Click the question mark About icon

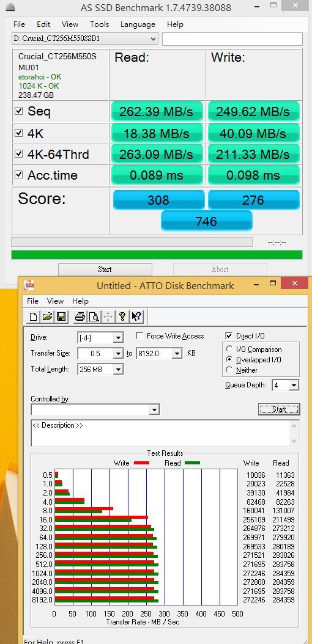click(x=122, y=317)
